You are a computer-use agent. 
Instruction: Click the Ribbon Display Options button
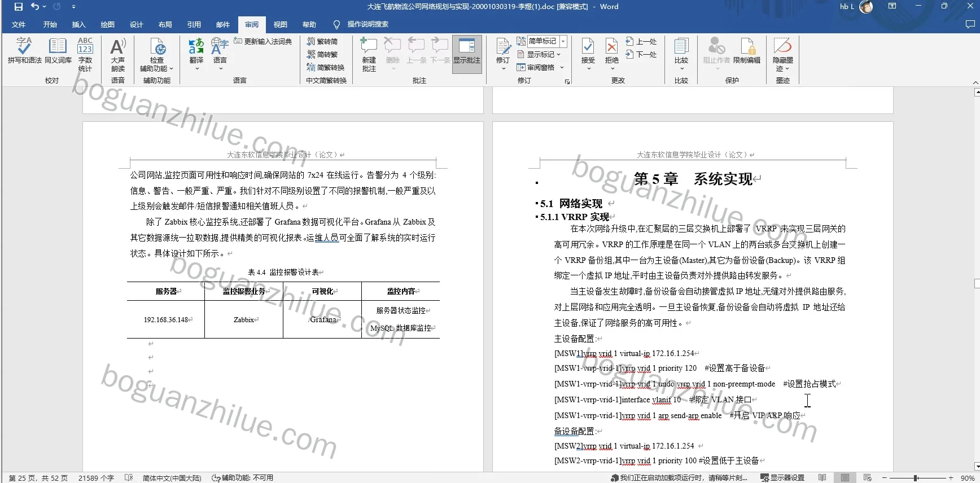click(x=892, y=6)
